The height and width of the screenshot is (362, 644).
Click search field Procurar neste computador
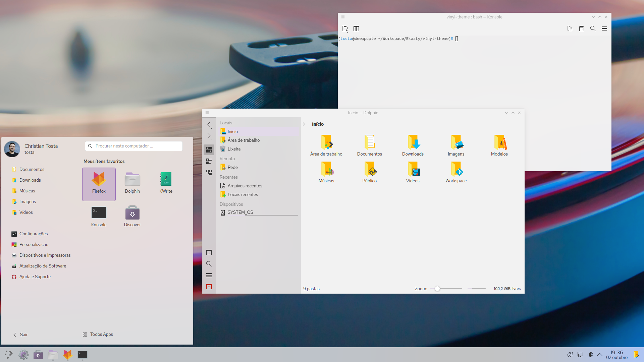134,146
